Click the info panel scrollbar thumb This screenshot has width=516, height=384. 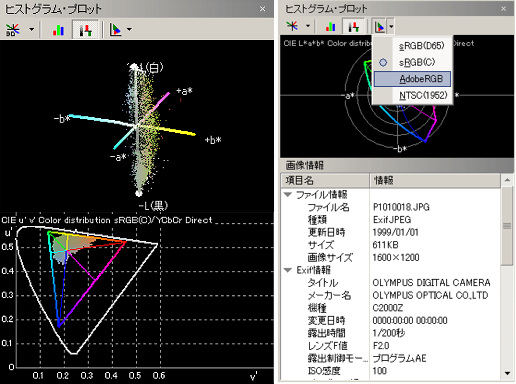point(507,226)
